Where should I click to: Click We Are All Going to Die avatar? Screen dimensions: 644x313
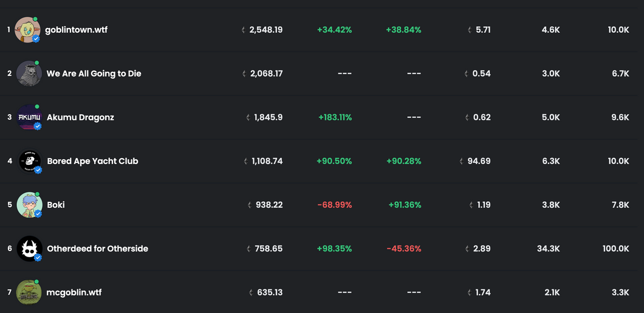click(x=29, y=74)
